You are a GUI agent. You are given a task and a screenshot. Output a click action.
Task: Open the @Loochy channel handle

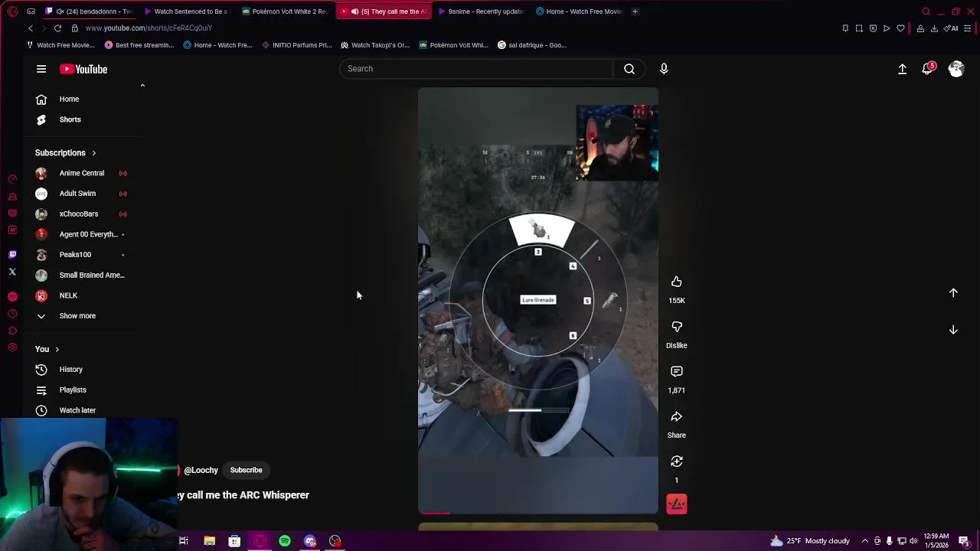pos(201,470)
